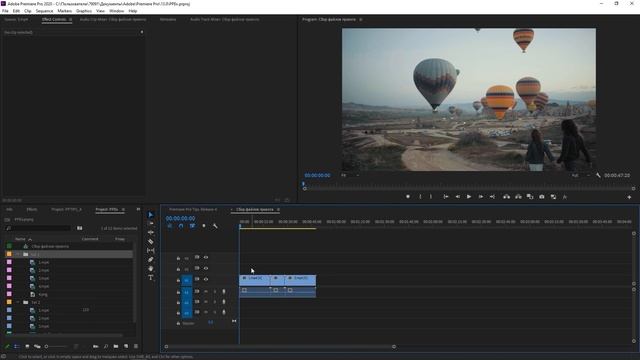Screen dimensions: 640x360
Task: Click Automate to Sequence button
Action: point(96,347)
